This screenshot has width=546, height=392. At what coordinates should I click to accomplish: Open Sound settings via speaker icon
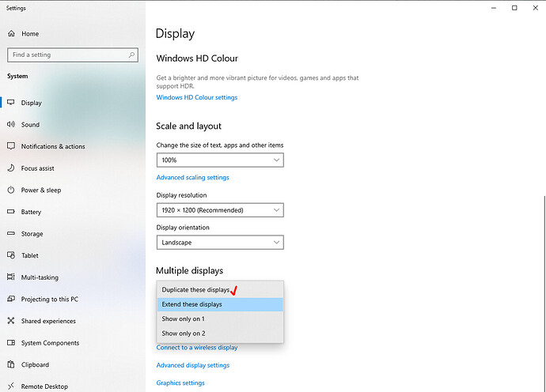(x=11, y=125)
